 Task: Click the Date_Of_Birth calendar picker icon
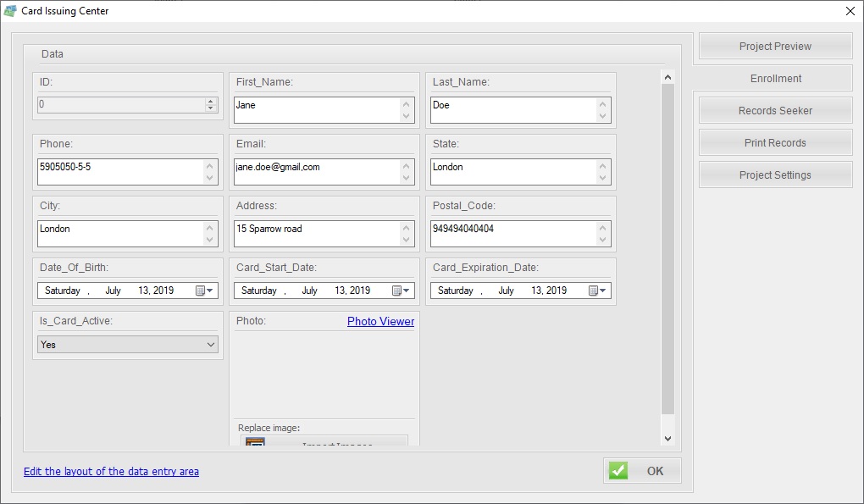click(x=201, y=290)
